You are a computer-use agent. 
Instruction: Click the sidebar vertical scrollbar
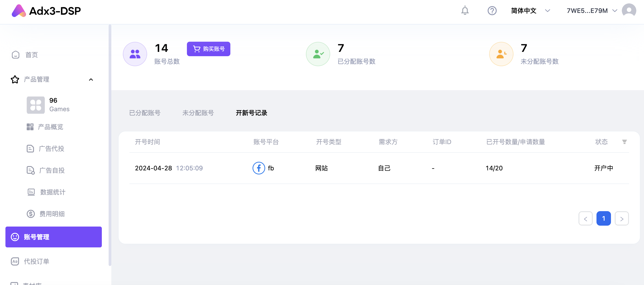click(110, 145)
